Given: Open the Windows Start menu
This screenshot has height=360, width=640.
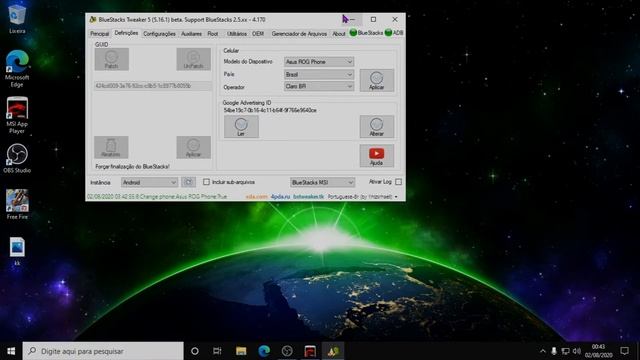Looking at the screenshot, I should point(11,351).
